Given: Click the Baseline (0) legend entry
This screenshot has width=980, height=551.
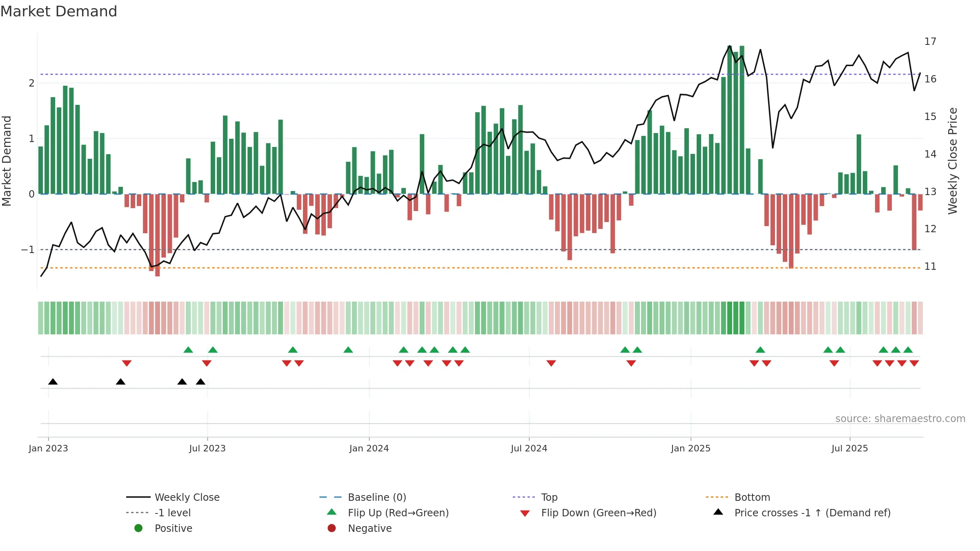Looking at the screenshot, I should 363,497.
